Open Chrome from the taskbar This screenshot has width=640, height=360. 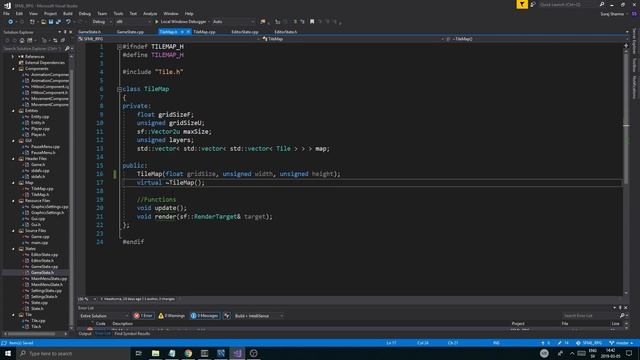(188, 353)
